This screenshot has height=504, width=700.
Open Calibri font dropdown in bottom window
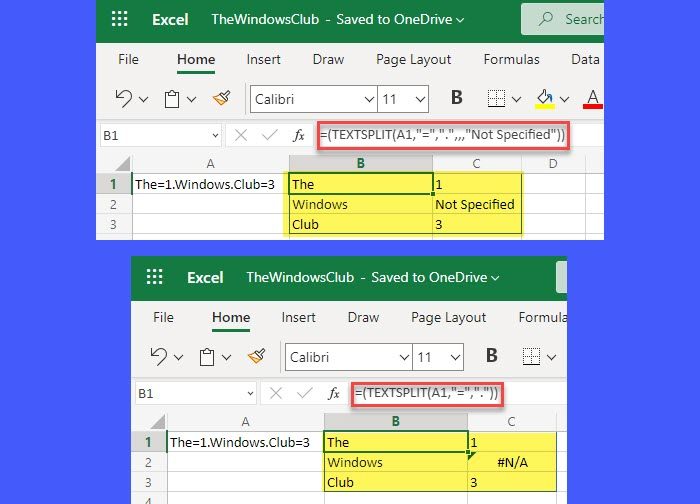point(404,357)
